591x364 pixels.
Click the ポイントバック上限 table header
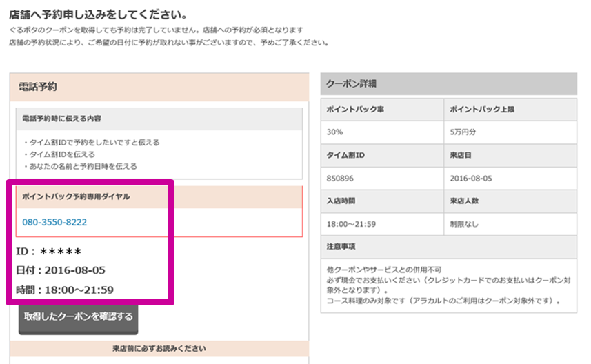point(510,110)
